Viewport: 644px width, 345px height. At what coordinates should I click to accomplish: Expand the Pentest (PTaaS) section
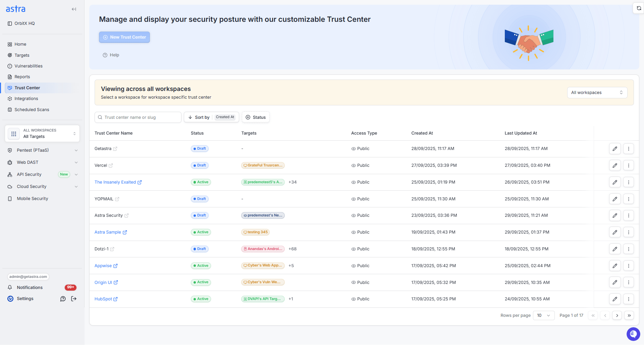(43, 150)
